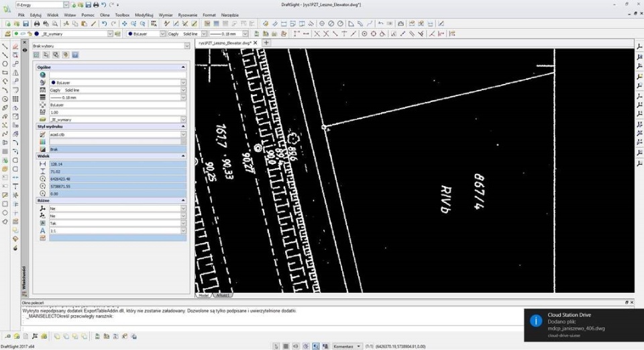Collapse the Różne section

pos(183,200)
